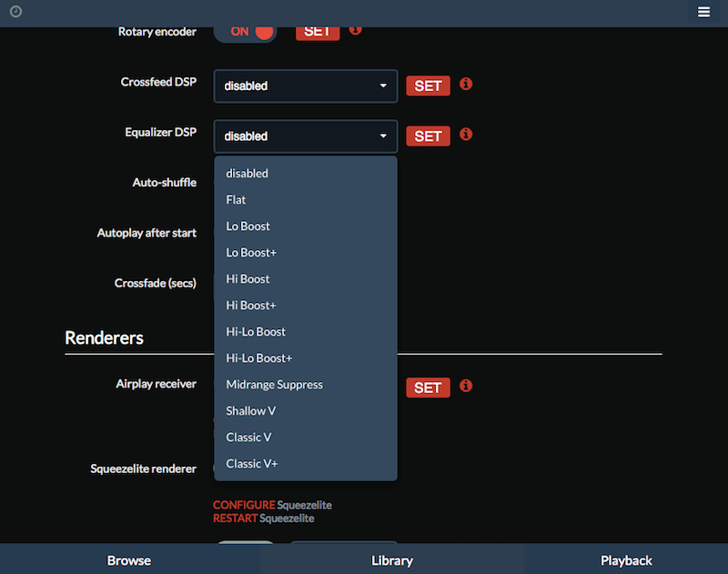Click the Auto-shuffle label

pos(165,182)
